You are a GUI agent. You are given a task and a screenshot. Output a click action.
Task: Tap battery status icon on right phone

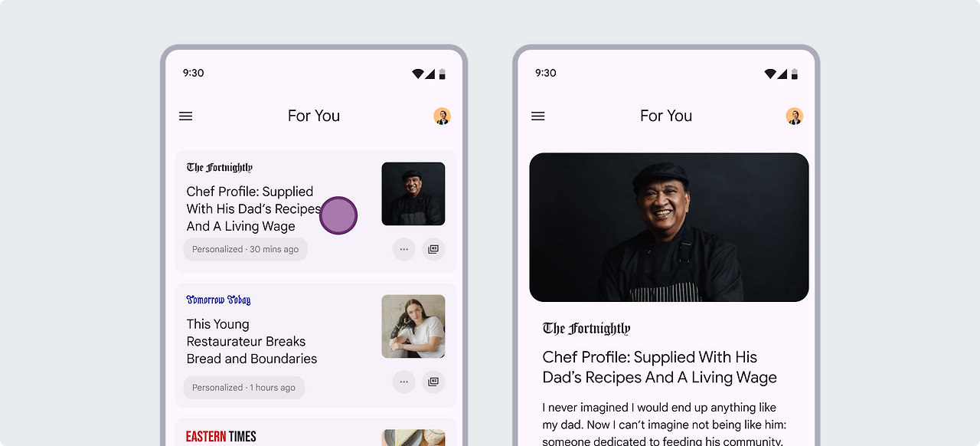(x=795, y=74)
